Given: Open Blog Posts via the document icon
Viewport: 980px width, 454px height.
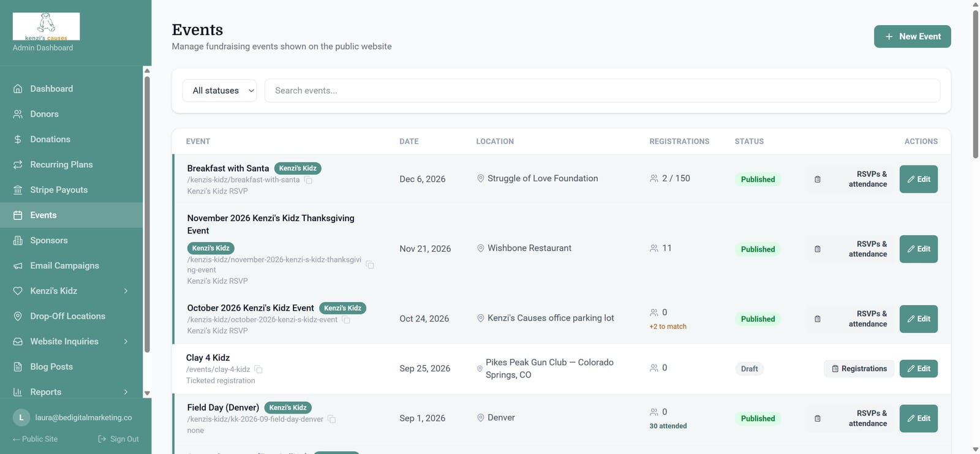Looking at the screenshot, I should coord(18,366).
